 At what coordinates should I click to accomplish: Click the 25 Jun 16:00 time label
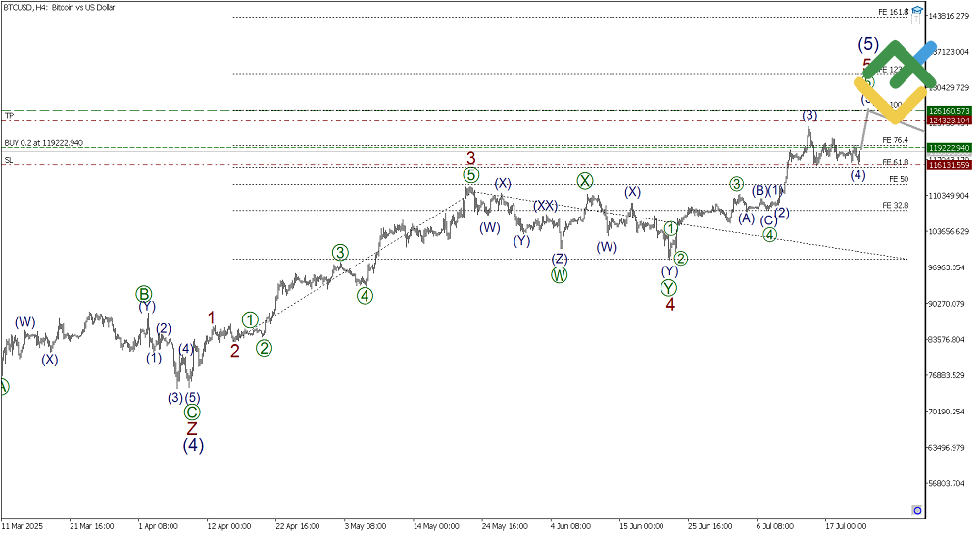click(x=710, y=526)
